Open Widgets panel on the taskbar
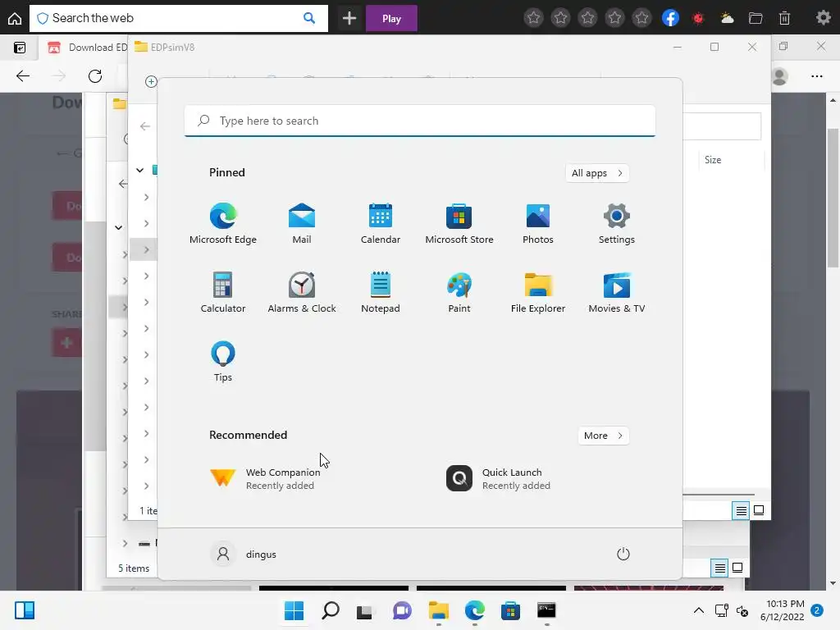This screenshot has height=630, width=840. (x=25, y=610)
